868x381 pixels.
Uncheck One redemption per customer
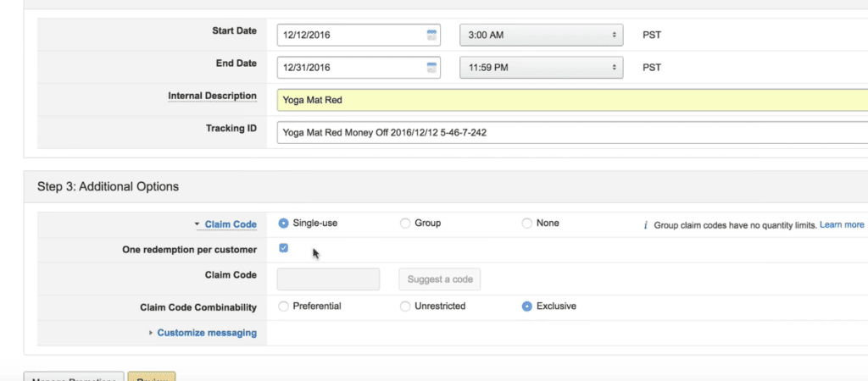(283, 248)
